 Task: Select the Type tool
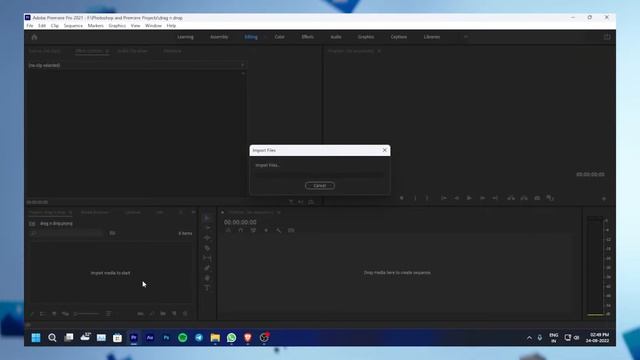(x=207, y=288)
